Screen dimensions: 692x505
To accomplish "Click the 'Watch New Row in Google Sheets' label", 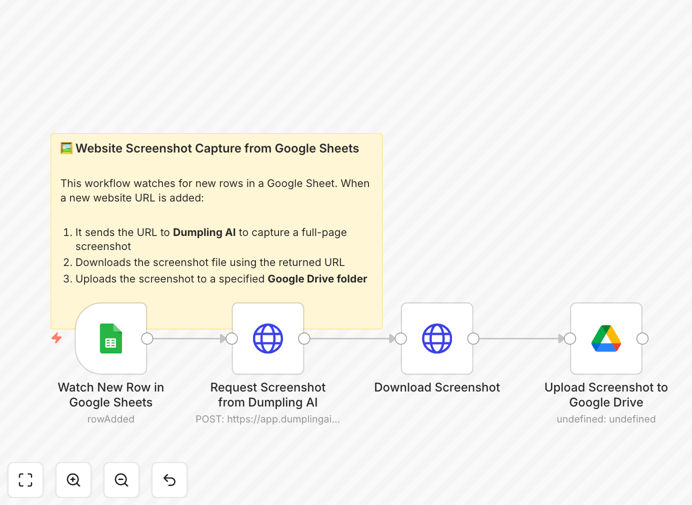I will (111, 395).
